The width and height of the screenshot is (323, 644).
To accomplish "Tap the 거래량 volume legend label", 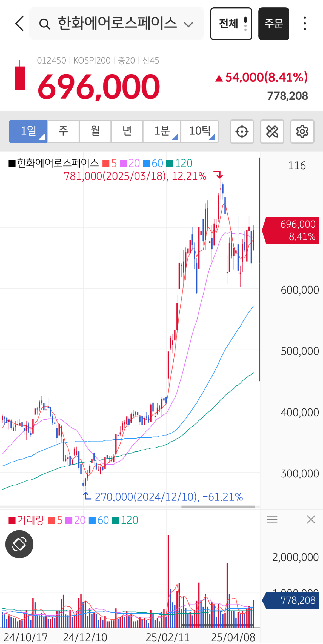I will click(26, 520).
